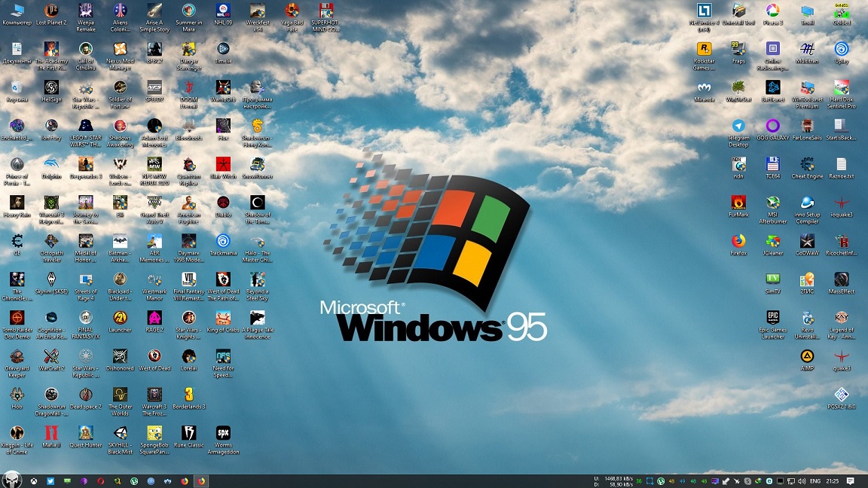This screenshot has height=488, width=868.
Task: Select the RAGE 2 desktop icon
Action: (x=154, y=320)
